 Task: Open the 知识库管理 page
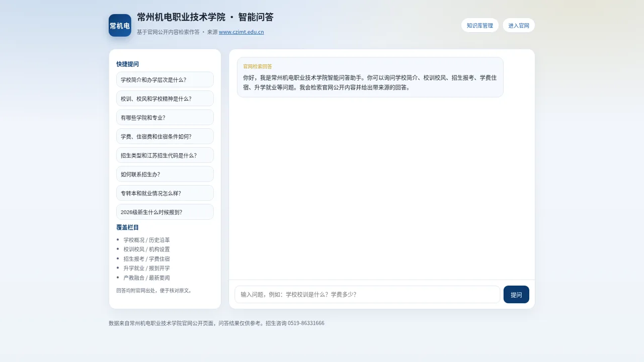click(480, 25)
